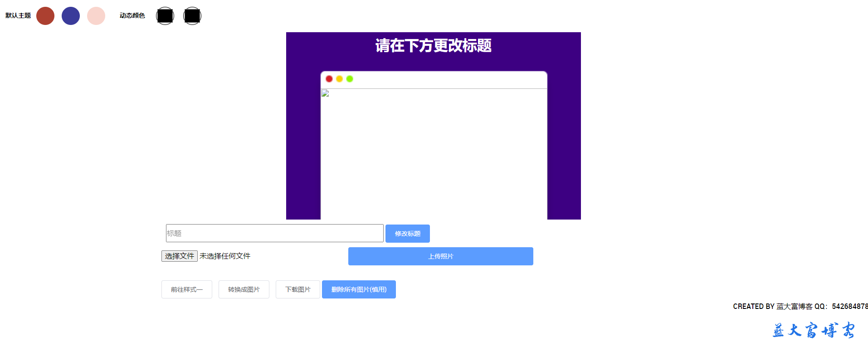This screenshot has width=868, height=352.
Task: Click the 默认主题 label
Action: (x=18, y=16)
